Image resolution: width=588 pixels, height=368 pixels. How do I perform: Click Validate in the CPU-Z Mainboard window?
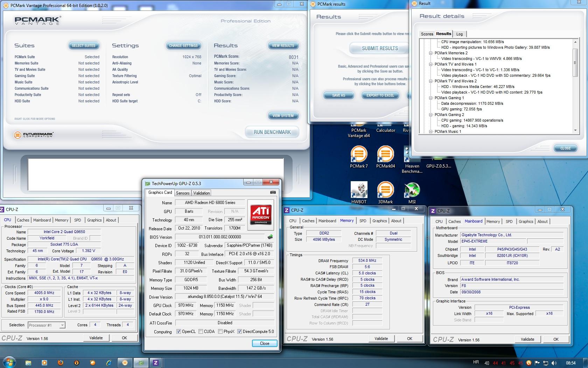click(527, 339)
